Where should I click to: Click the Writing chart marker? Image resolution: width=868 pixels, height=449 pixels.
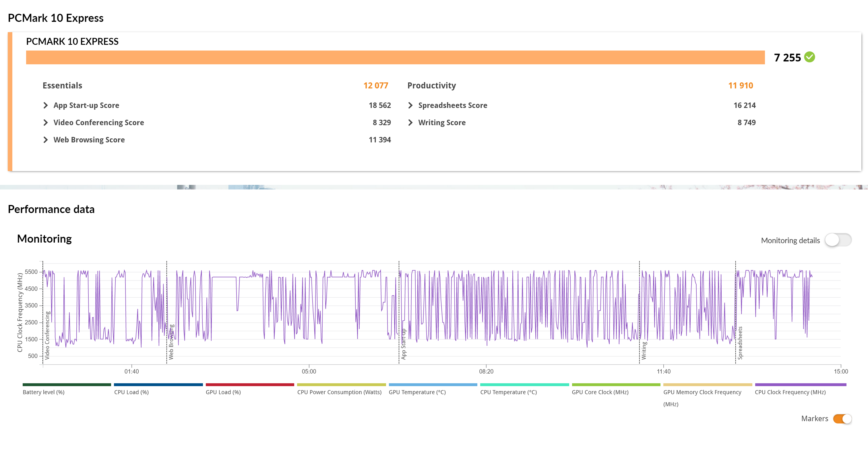pos(644,351)
